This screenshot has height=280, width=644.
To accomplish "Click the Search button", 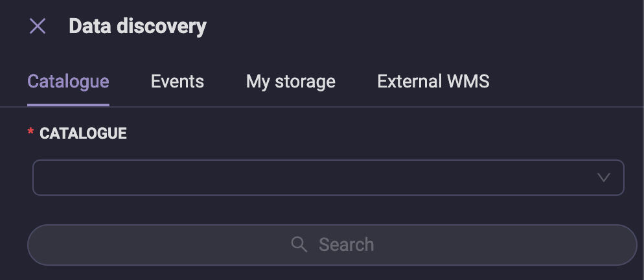I will (x=332, y=245).
